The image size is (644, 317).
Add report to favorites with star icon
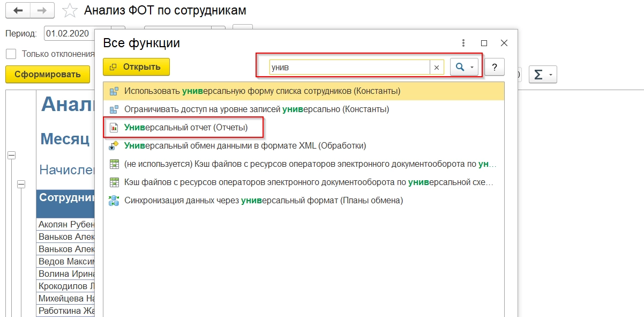click(69, 11)
